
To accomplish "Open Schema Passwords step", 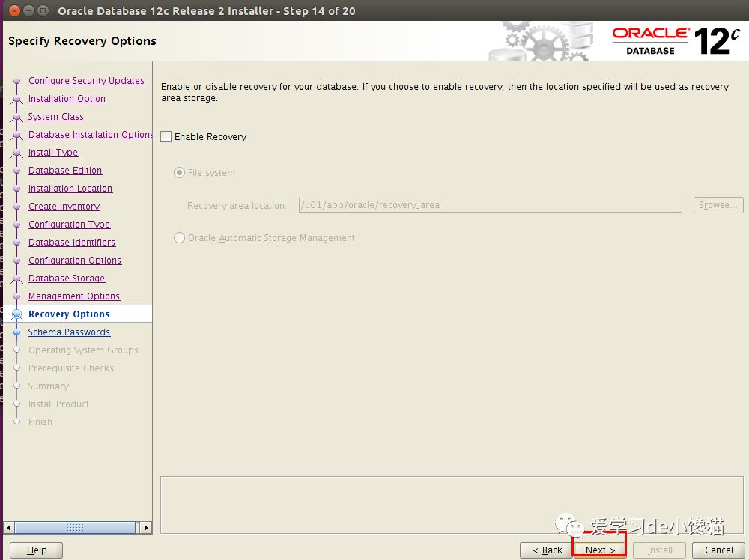I will [69, 332].
